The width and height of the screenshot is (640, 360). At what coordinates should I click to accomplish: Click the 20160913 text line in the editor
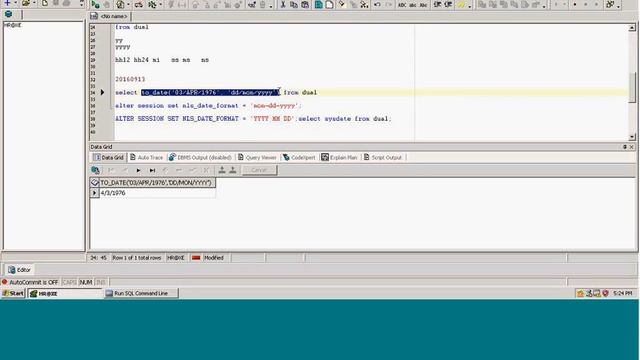coord(130,79)
